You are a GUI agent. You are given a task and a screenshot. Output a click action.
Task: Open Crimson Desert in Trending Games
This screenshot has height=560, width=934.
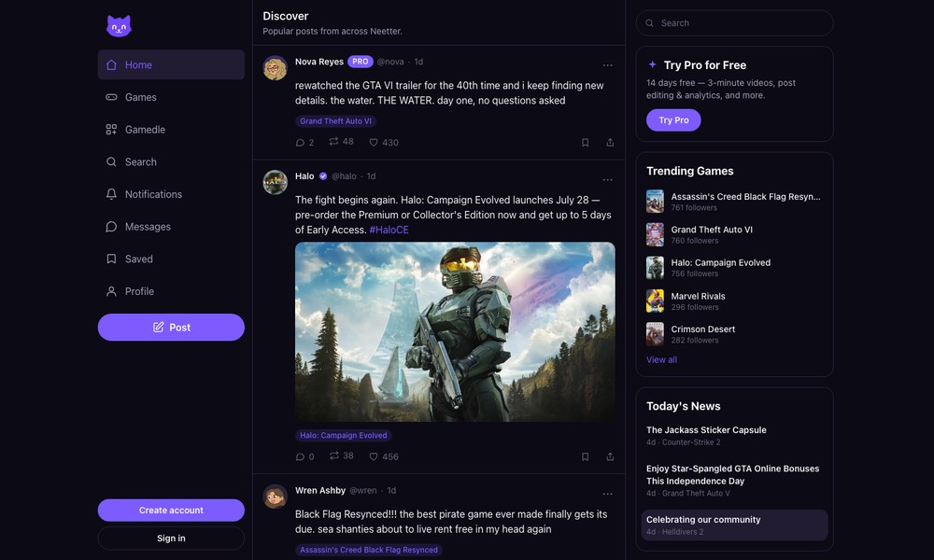(x=734, y=334)
